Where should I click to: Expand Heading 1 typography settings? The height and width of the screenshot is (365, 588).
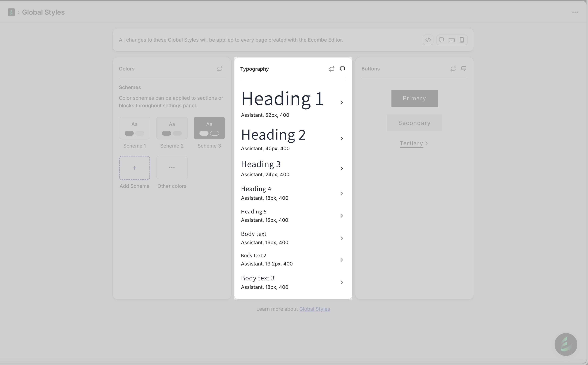point(341,102)
